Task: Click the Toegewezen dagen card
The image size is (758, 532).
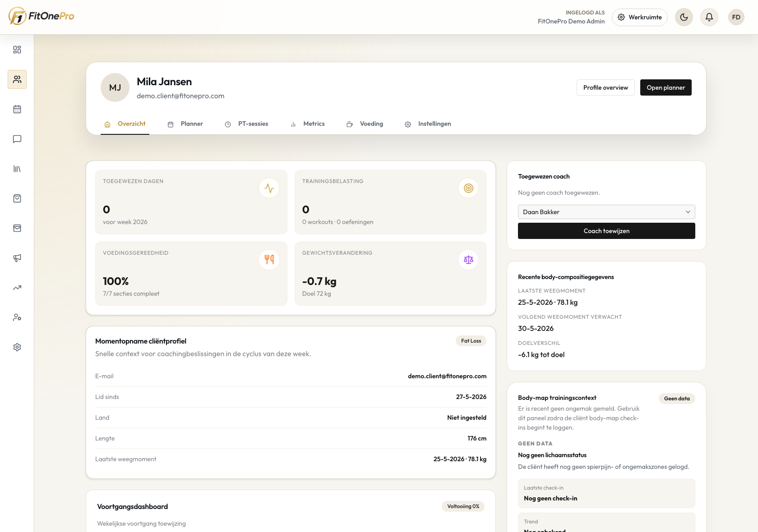Action: [191, 202]
